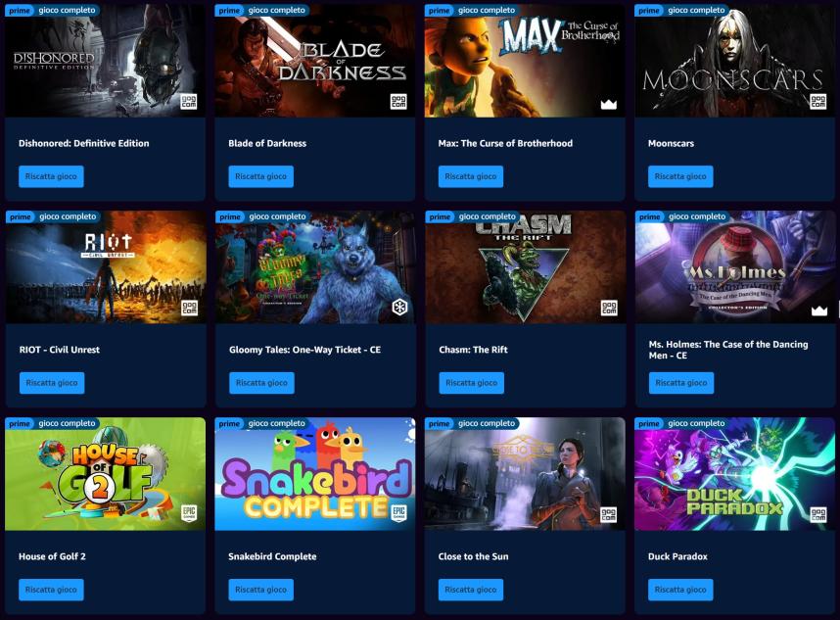Click the Epic Games icon on Snakebird Complete
Screen dimensions: 840x620
click(398, 513)
